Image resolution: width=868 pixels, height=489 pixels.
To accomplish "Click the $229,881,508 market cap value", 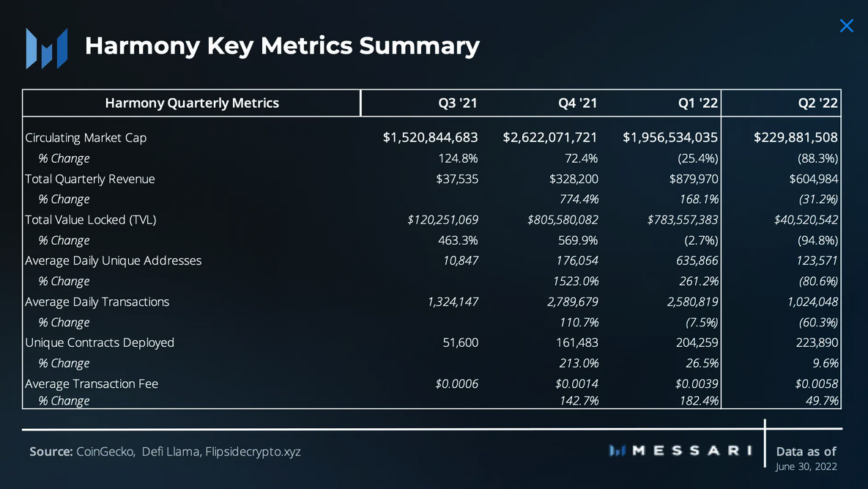I will point(795,137).
